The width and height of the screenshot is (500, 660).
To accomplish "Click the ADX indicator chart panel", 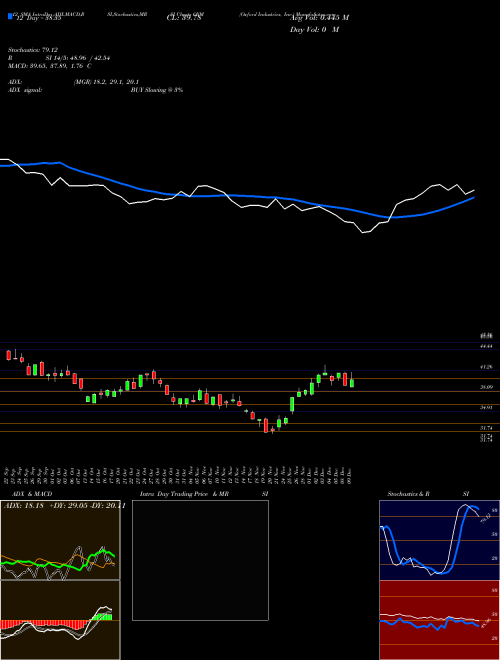I will point(60,540).
